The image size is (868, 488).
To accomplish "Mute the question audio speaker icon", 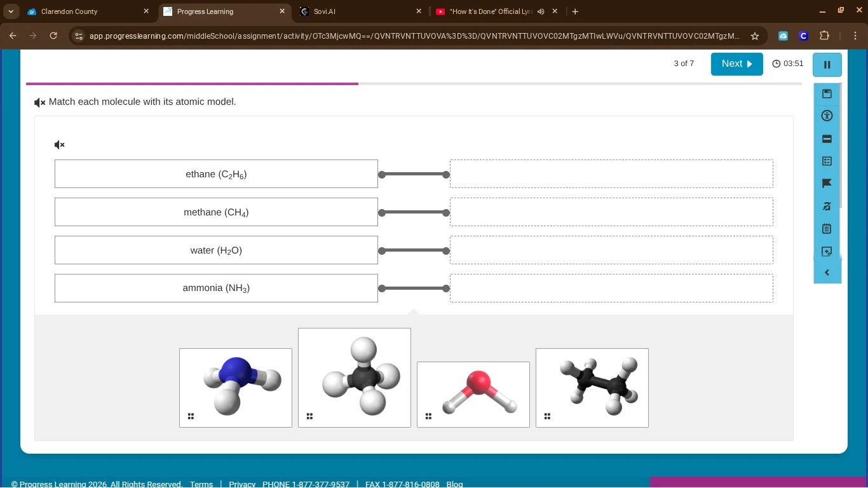I will coord(39,102).
